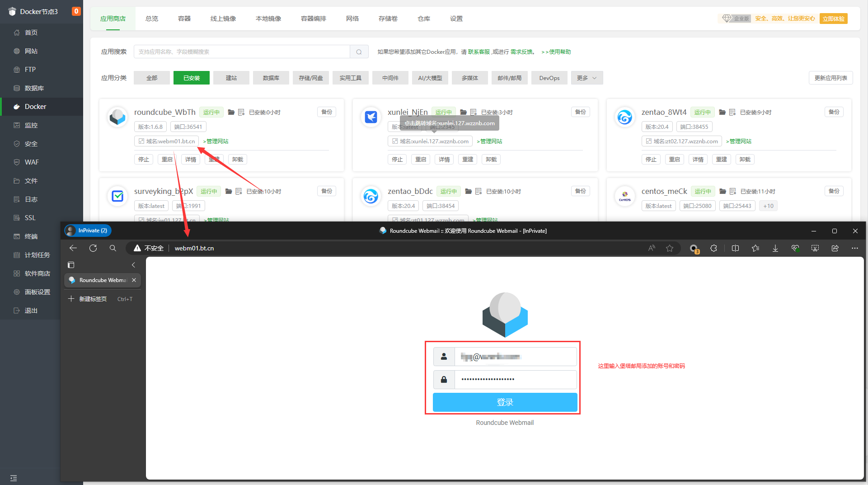Open 终端 in the left sidebar
868x485 pixels.
pyautogui.click(x=31, y=236)
